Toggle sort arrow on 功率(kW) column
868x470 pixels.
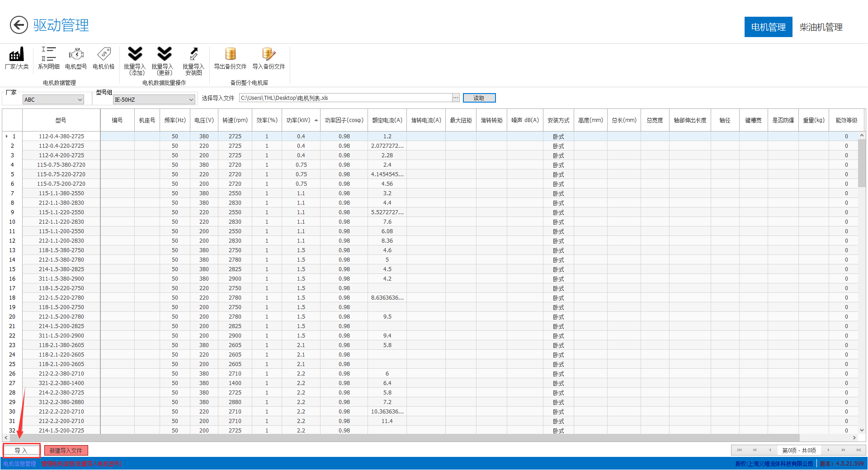[x=316, y=120]
